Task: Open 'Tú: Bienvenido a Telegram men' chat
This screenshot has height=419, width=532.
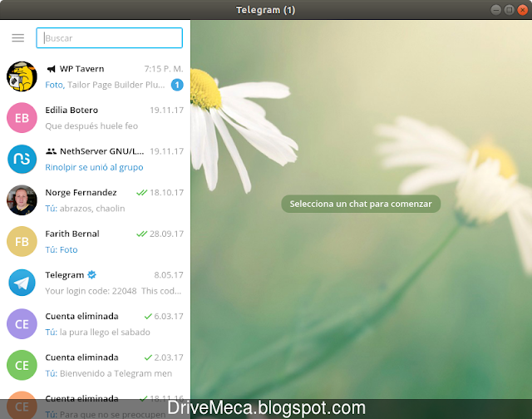Action: point(109,373)
